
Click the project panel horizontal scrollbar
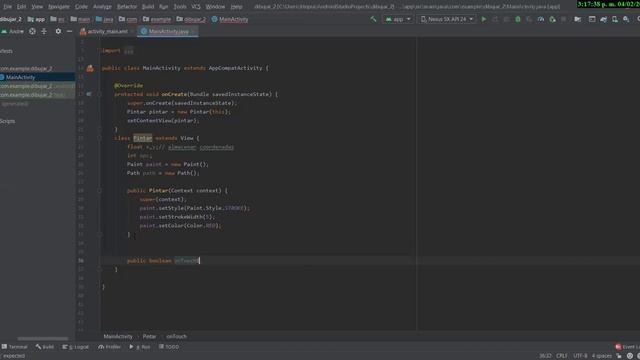(43, 339)
